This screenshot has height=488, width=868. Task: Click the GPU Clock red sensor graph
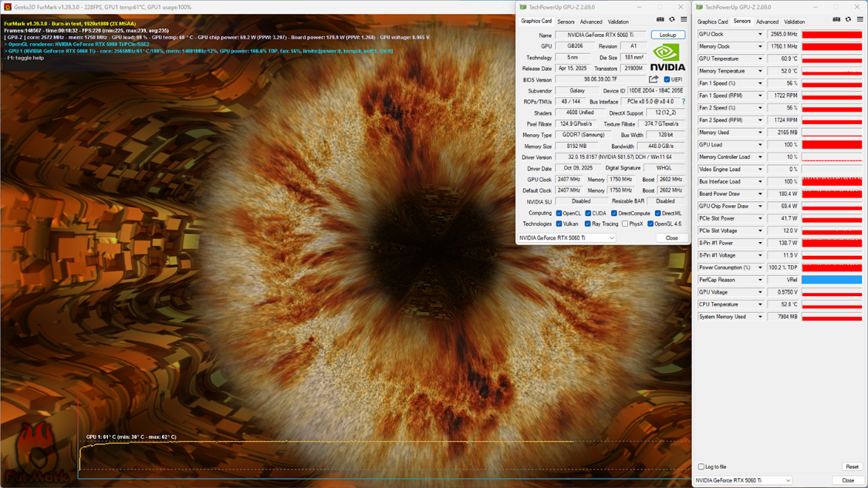(832, 34)
